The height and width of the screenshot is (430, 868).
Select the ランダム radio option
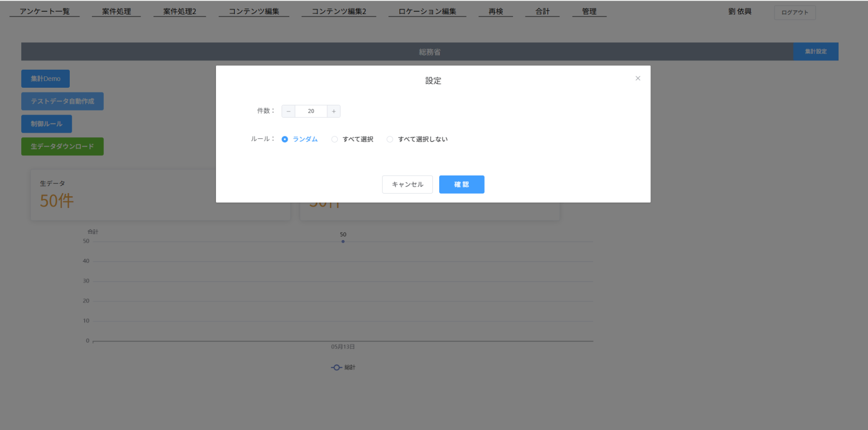coord(285,139)
